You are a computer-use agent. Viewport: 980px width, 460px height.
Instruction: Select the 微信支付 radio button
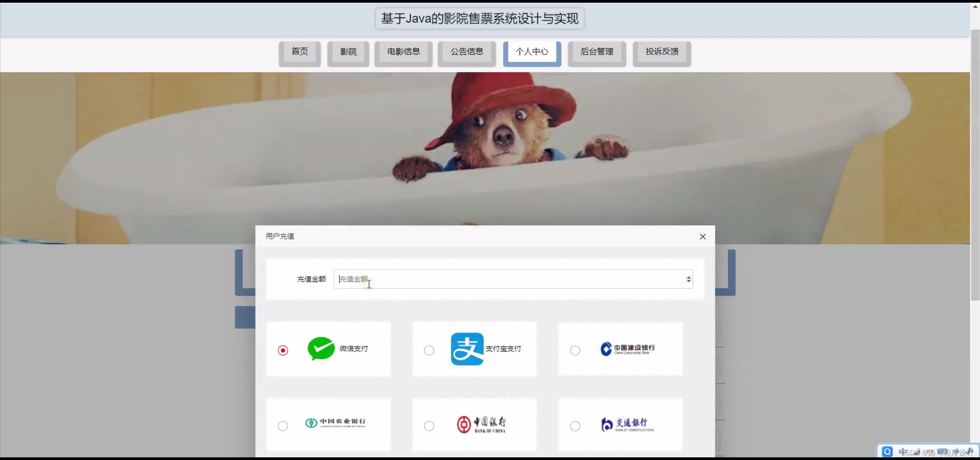(283, 350)
